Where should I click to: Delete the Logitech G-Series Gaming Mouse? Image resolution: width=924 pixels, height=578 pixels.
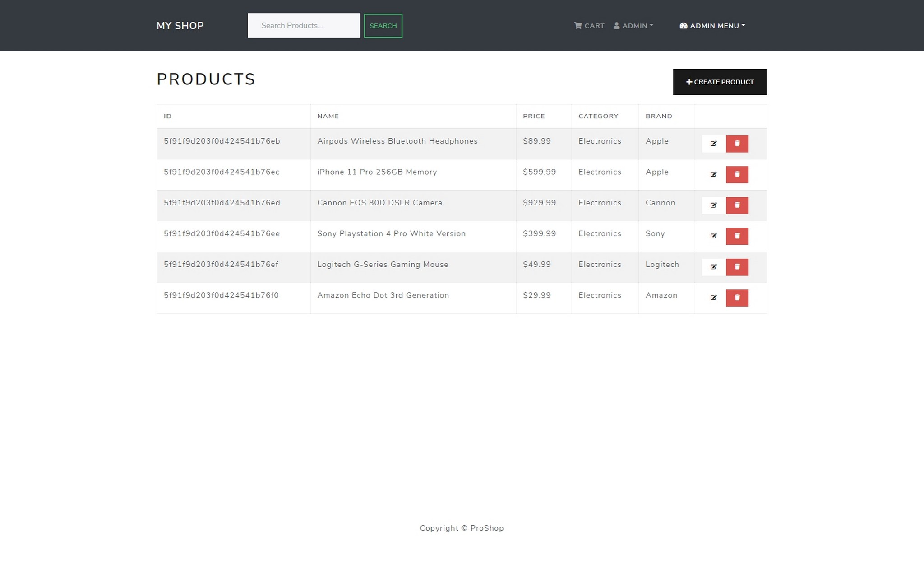[737, 267]
